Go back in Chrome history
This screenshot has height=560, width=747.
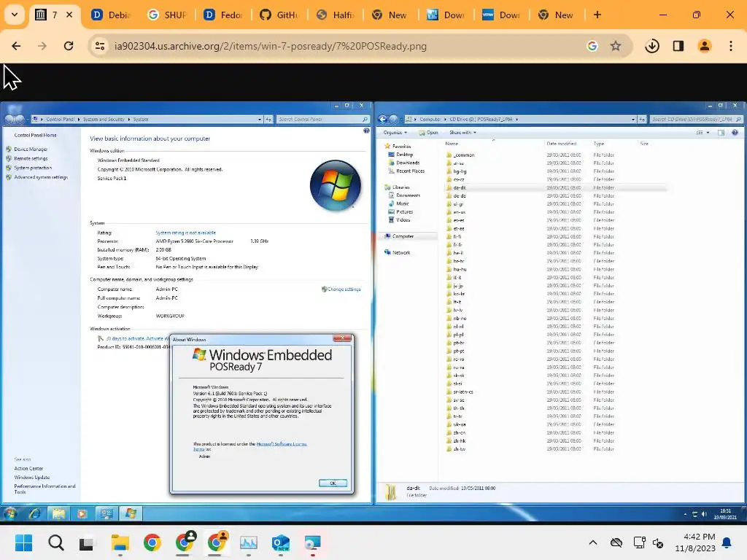pyautogui.click(x=16, y=46)
